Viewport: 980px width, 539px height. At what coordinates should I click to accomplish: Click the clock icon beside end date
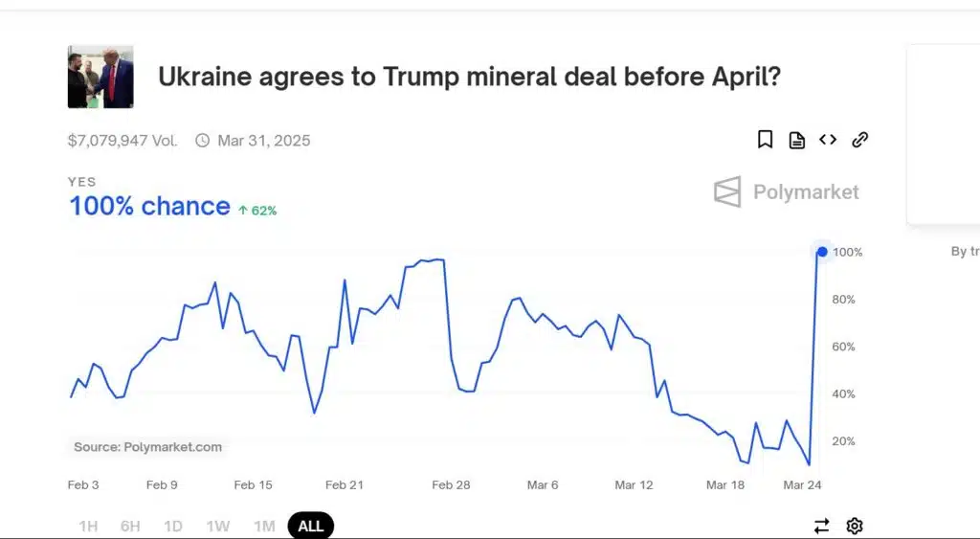click(x=202, y=141)
